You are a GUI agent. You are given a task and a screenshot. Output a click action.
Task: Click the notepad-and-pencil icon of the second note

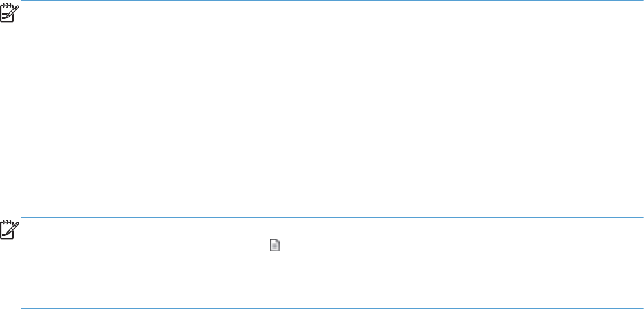10,231
